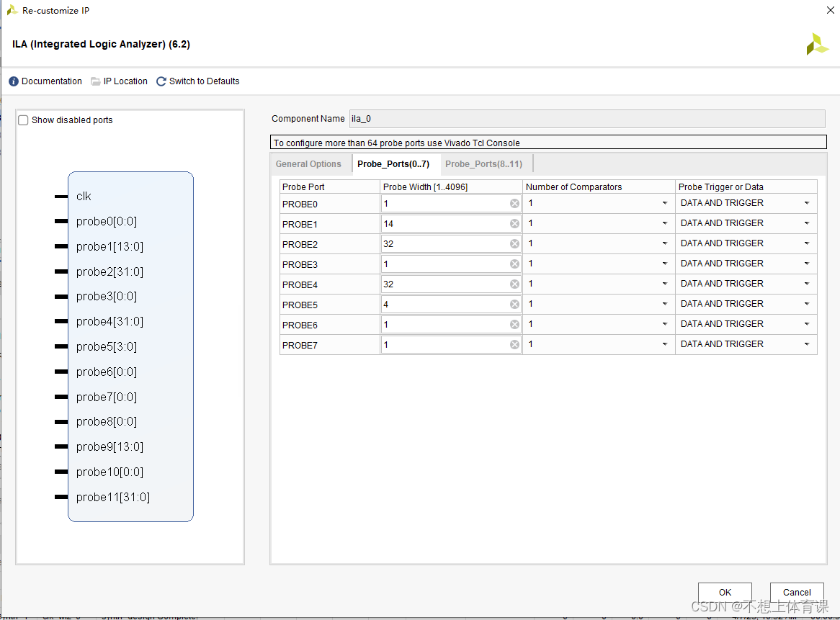Click the Probe Port column header

pyautogui.click(x=329, y=187)
